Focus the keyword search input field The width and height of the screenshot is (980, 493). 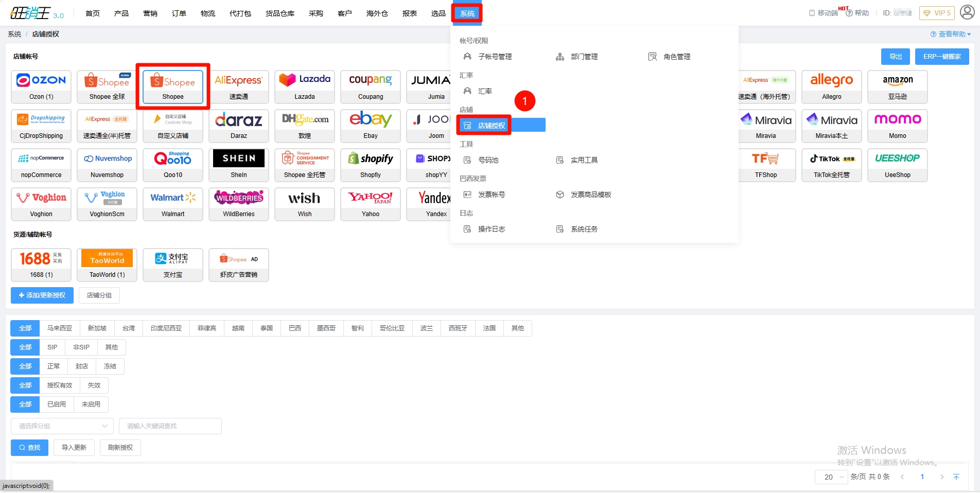(170, 426)
